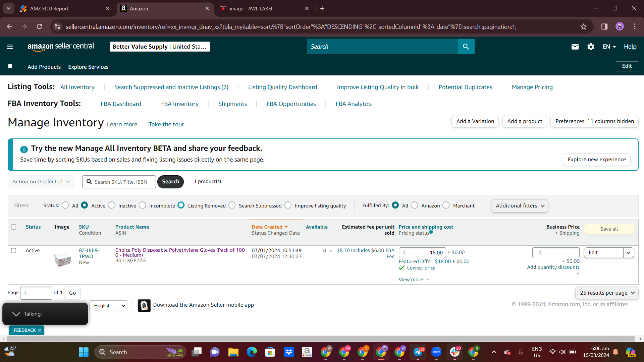Screen dimensions: 644x362
Task: Open the hamburger navigation menu
Action: click(x=10, y=47)
